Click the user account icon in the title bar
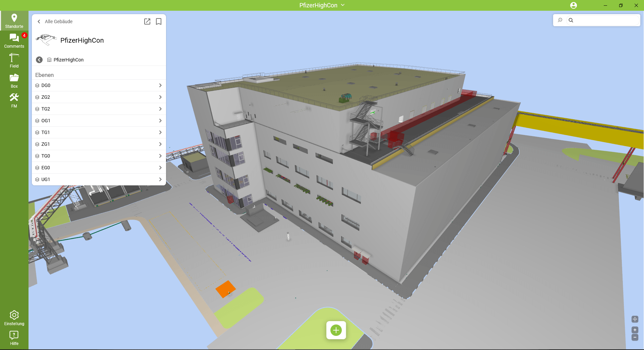 pyautogui.click(x=574, y=5)
